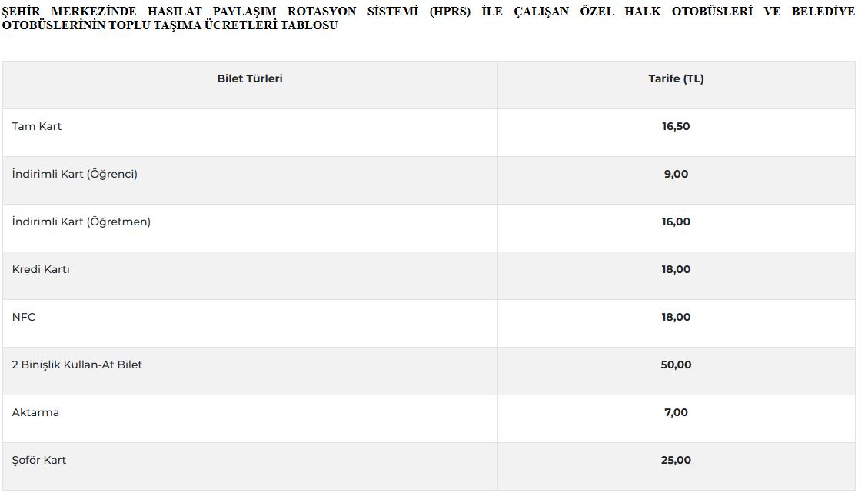Click the 16,00 teacher fare value
Screen dimensions: 868x503
tap(676, 222)
